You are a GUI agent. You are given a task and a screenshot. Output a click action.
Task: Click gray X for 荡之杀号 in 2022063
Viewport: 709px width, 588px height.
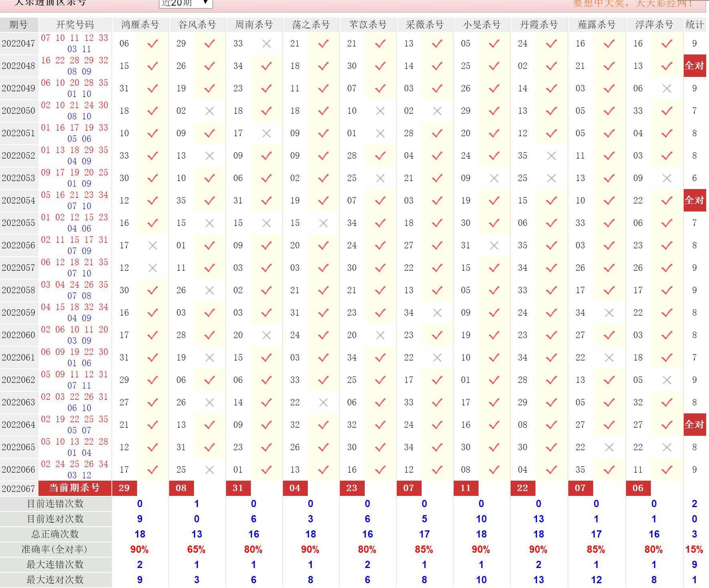point(323,403)
